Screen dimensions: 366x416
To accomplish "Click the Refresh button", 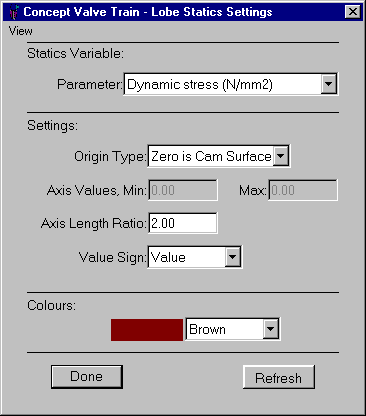I will (279, 377).
